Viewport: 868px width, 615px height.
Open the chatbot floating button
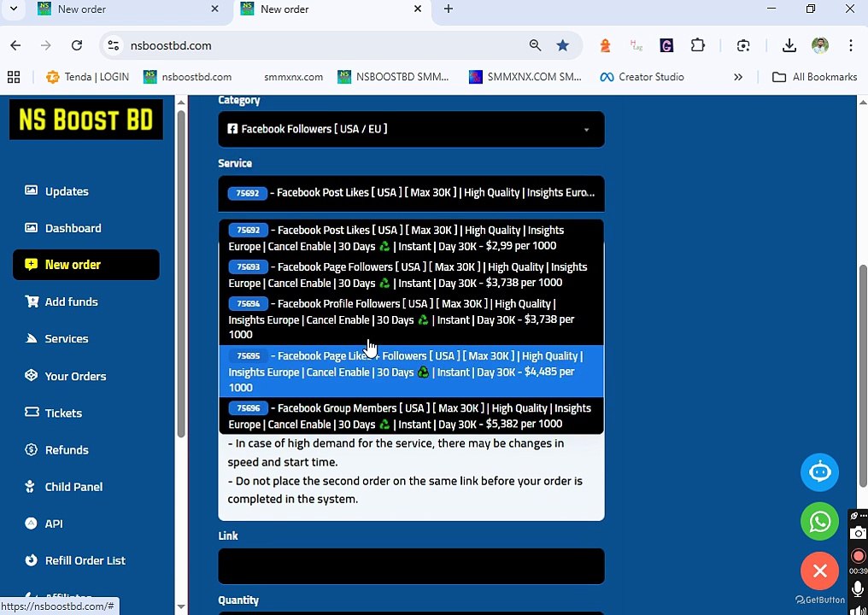tap(819, 472)
